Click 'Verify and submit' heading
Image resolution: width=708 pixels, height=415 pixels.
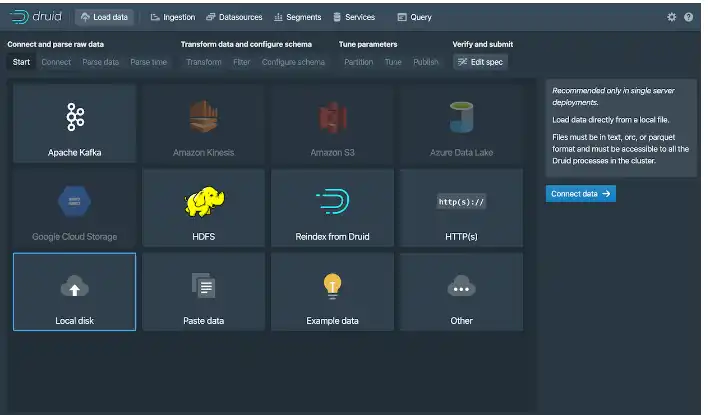coord(483,44)
